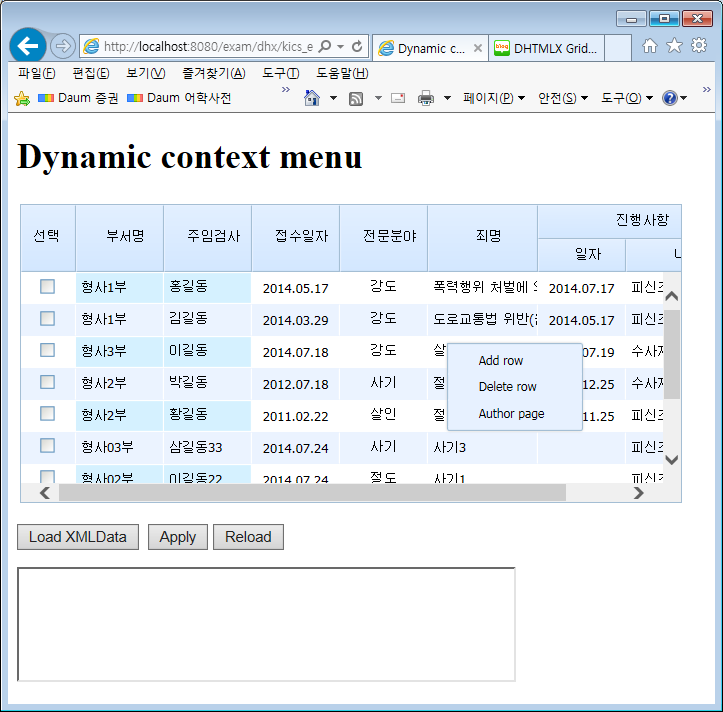Click the 부서명 column header
723x712 pixels.
[119, 238]
